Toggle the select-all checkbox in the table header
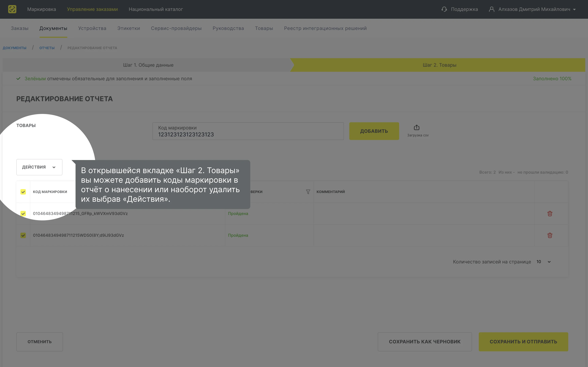Viewport: 588px width, 367px height. pyautogui.click(x=23, y=192)
